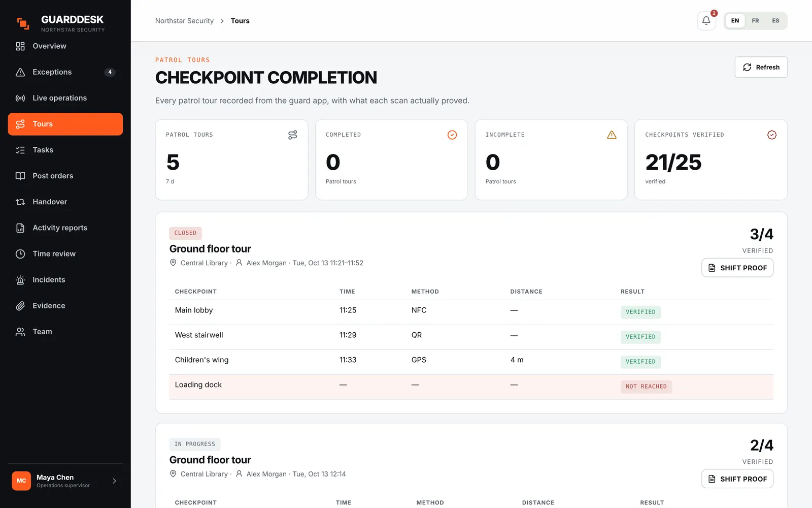Screen dimensions: 812x508
Task: Click the NOT REACHED result badge
Action: click(x=646, y=387)
